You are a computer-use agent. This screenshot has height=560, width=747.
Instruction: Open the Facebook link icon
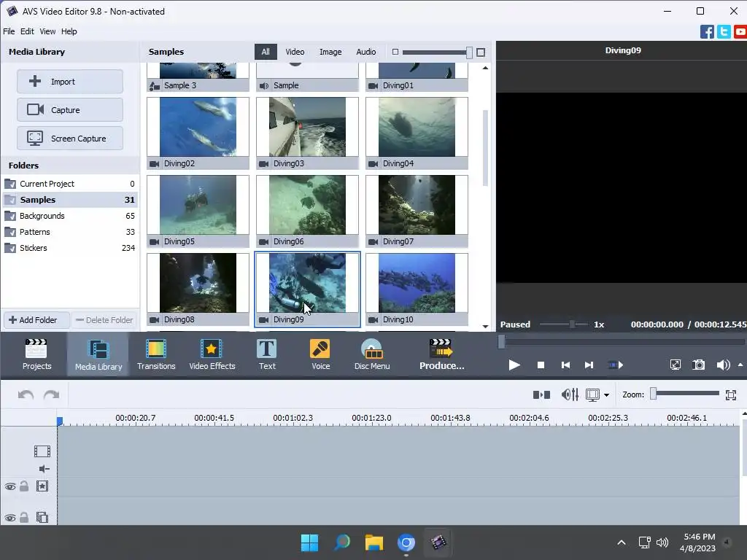point(707,32)
